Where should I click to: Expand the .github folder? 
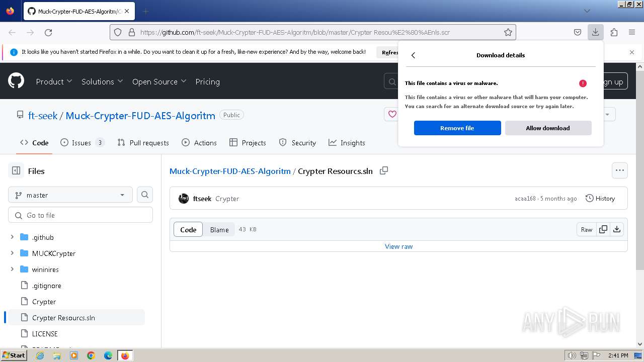pos(12,237)
